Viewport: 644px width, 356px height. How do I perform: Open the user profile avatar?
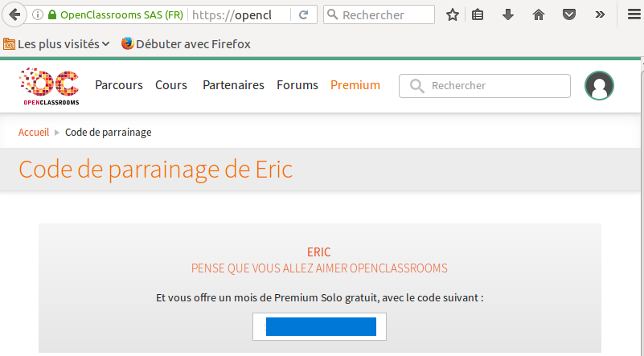tap(599, 86)
